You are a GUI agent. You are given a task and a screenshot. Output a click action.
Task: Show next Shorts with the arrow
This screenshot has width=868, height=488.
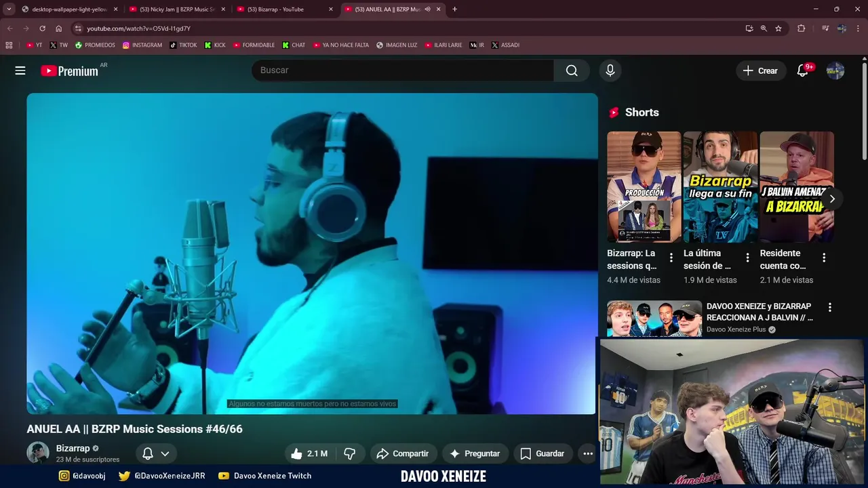(x=832, y=199)
